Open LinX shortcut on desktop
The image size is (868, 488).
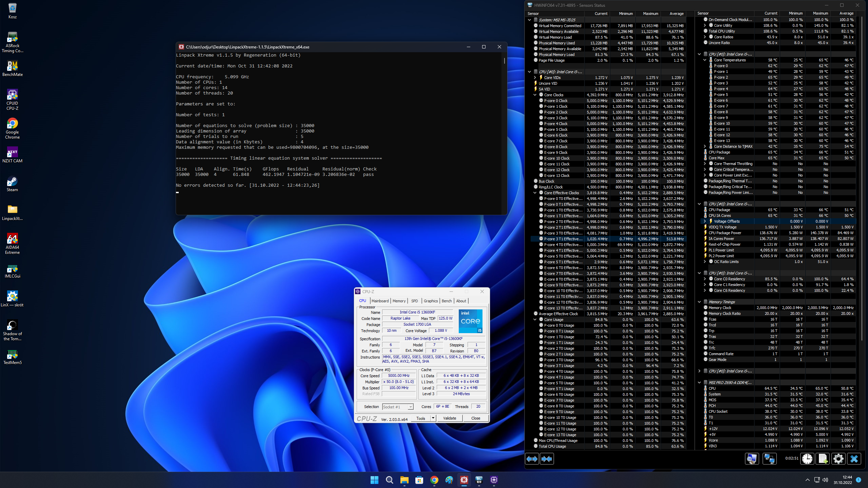[x=13, y=299]
